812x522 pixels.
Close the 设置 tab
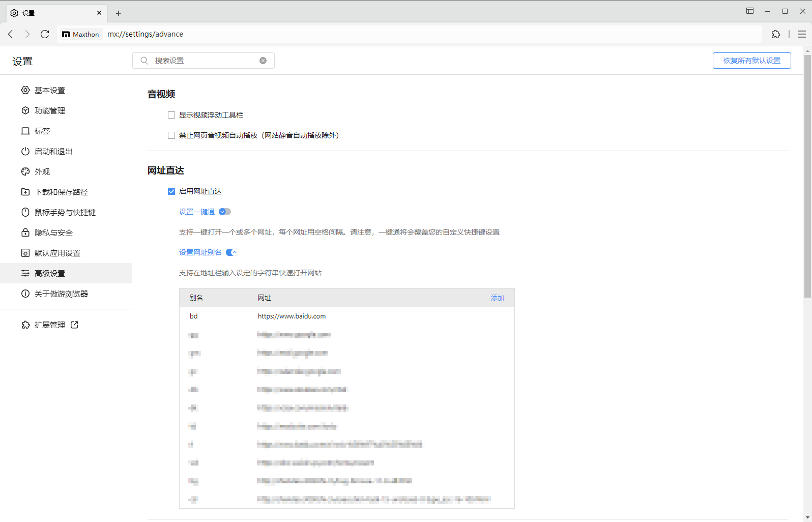point(99,13)
